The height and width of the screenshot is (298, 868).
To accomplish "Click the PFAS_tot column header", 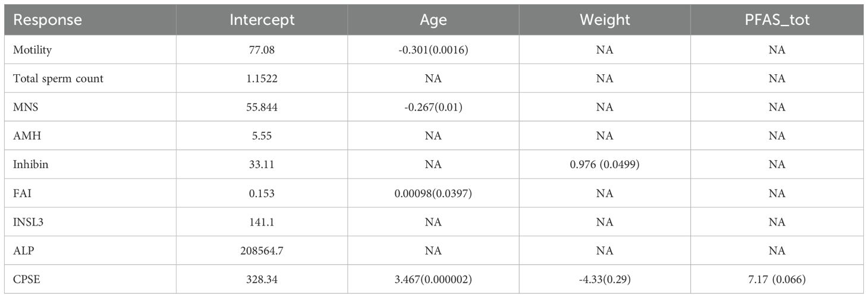I will pyautogui.click(x=776, y=20).
